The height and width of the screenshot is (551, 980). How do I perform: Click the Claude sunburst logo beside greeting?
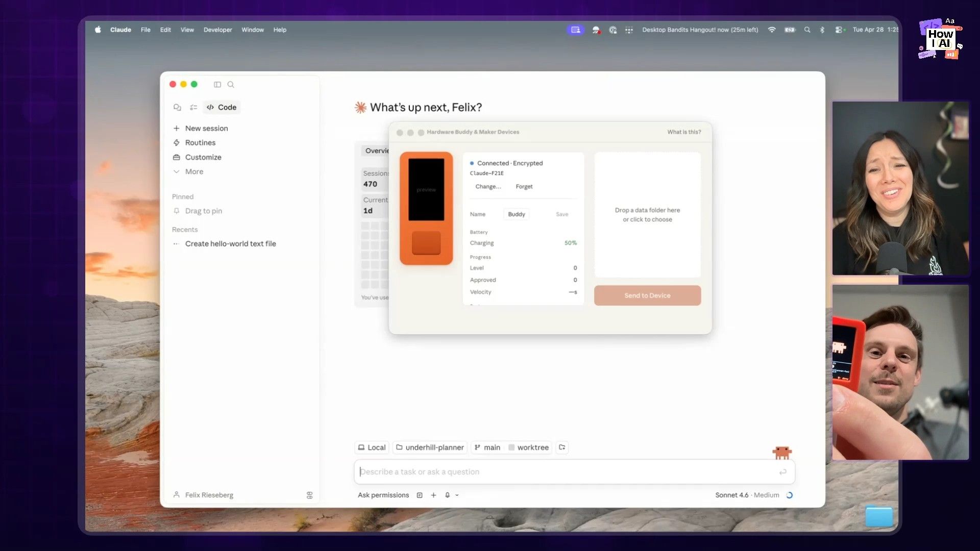pos(360,107)
